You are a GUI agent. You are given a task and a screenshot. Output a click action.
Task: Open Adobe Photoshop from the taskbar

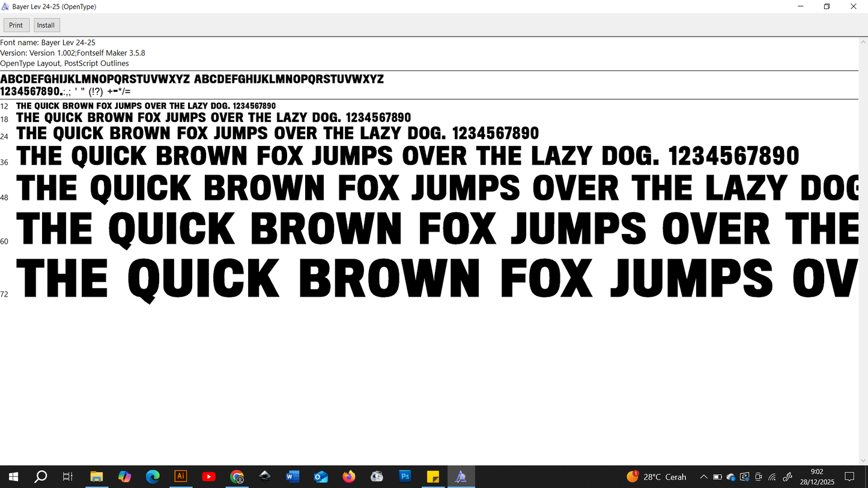coord(405,476)
